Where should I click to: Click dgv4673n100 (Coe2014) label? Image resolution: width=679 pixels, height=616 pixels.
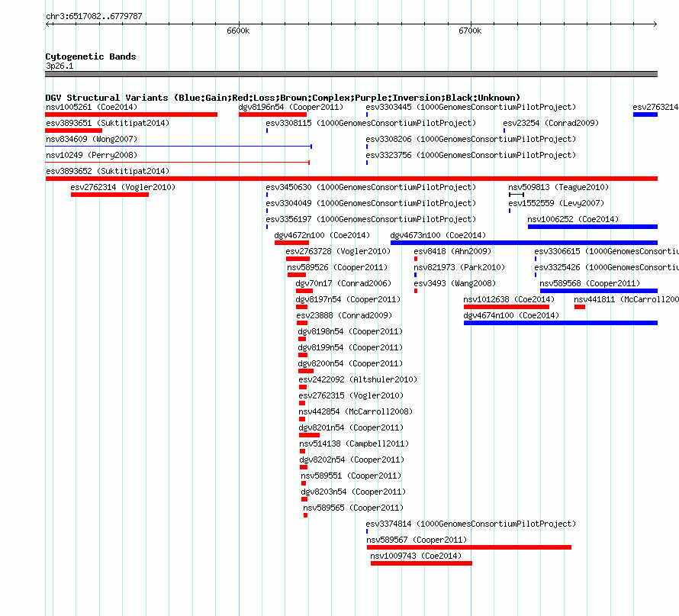tap(438, 235)
